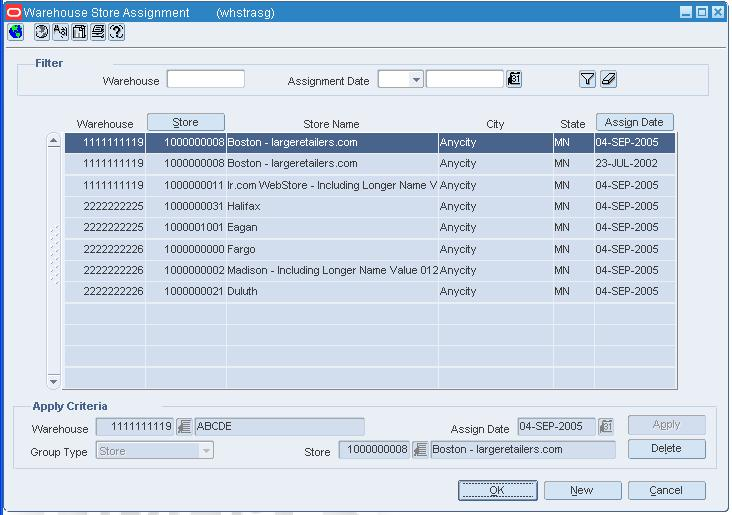Image resolution: width=732 pixels, height=515 pixels.
Task: Click the Apply Criteria Store number field
Action: pyautogui.click(x=374, y=450)
